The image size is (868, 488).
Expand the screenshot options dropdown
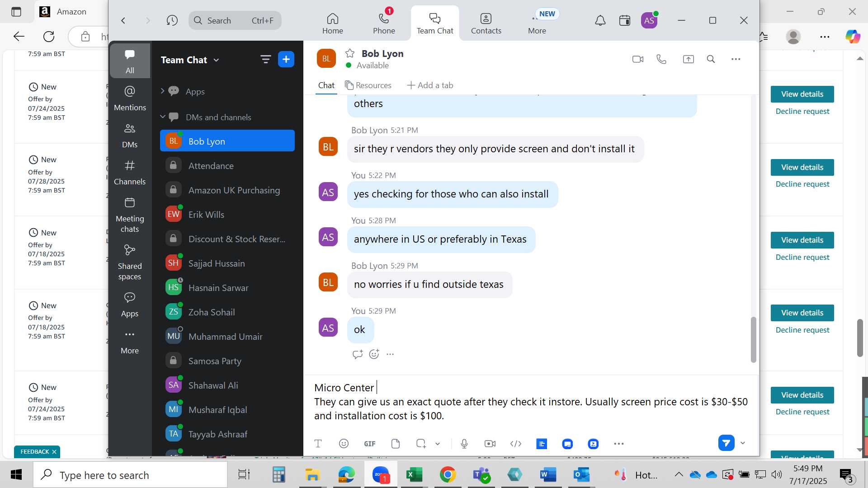click(x=438, y=444)
